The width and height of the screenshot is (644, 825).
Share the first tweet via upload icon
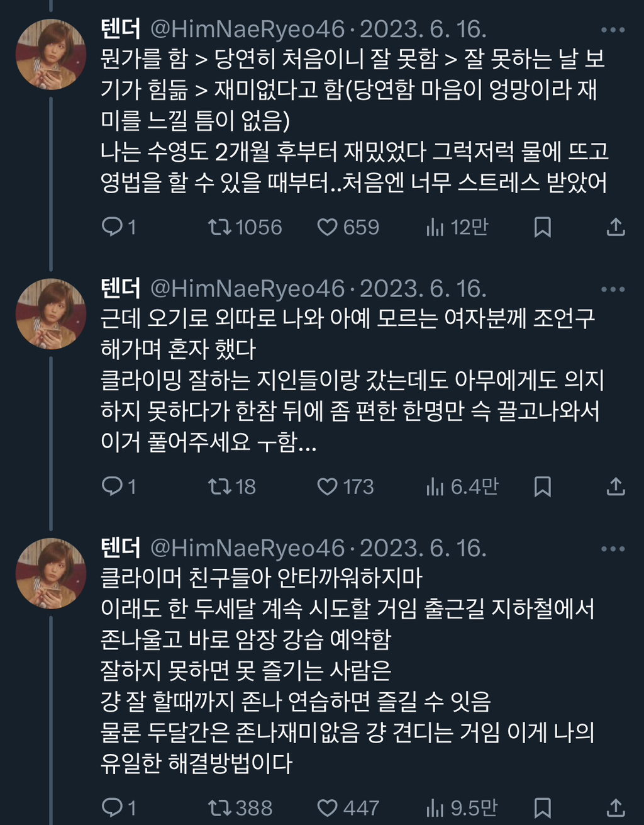tap(615, 228)
